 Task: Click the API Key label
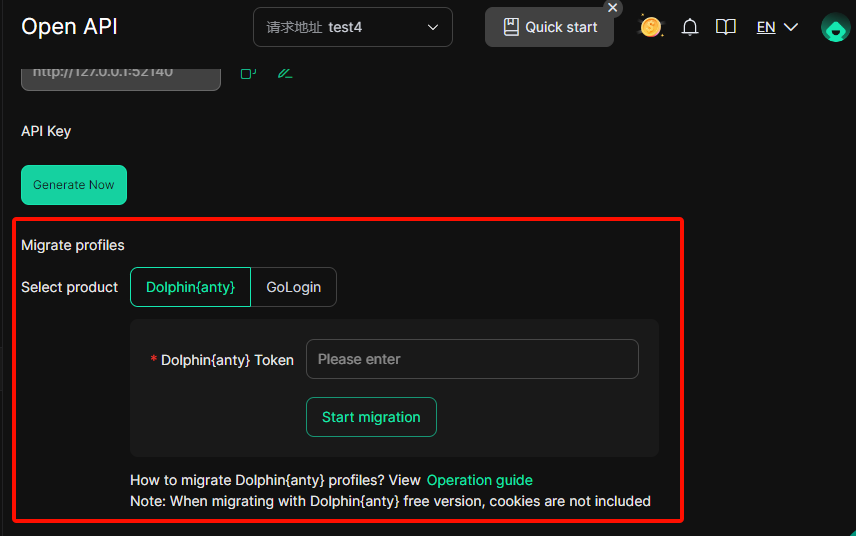click(x=46, y=132)
